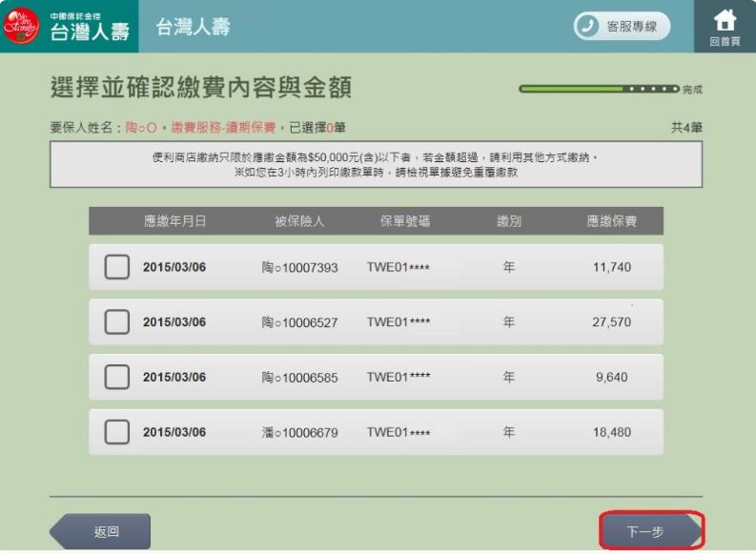This screenshot has height=556, width=756.
Task: Click the progress bar showing completion steps
Action: coord(600,89)
